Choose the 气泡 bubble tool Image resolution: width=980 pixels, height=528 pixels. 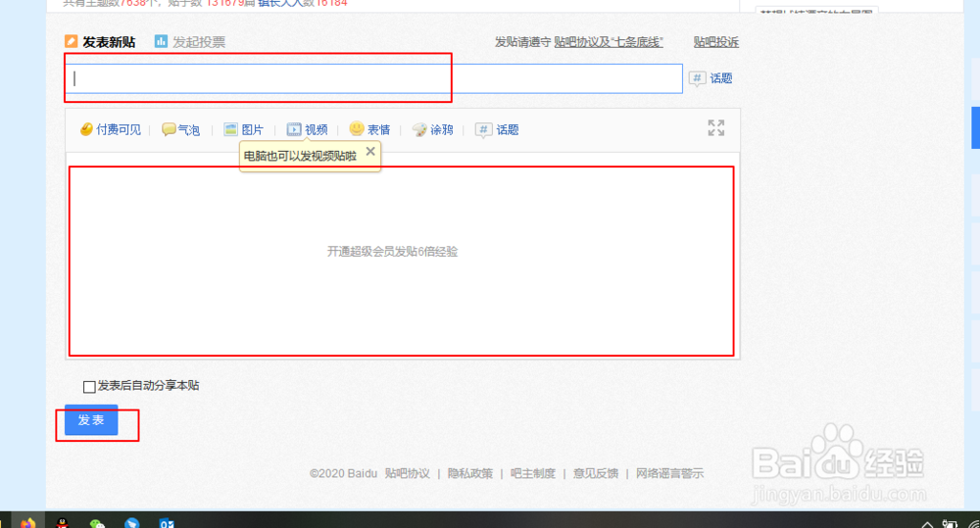(180, 129)
